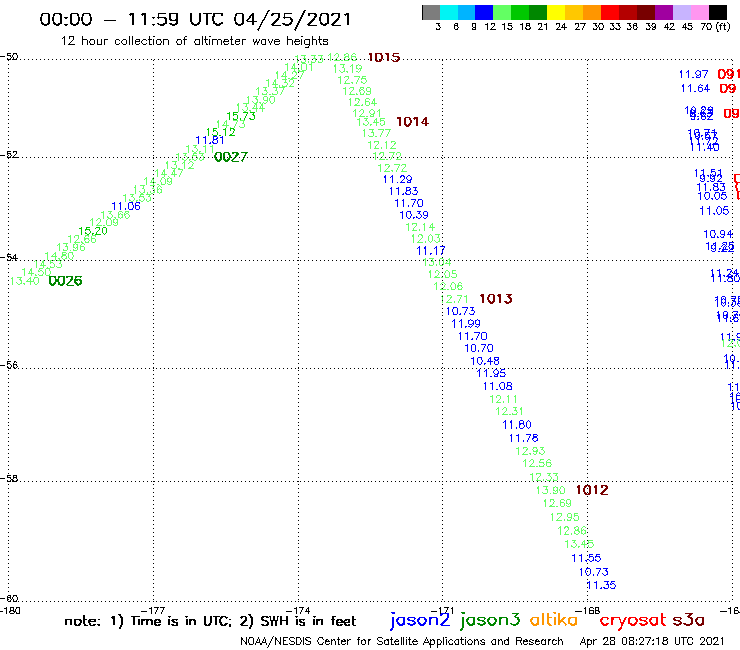Click the 11.29 wave height value
The width and height of the screenshot is (740, 650).
[397, 179]
